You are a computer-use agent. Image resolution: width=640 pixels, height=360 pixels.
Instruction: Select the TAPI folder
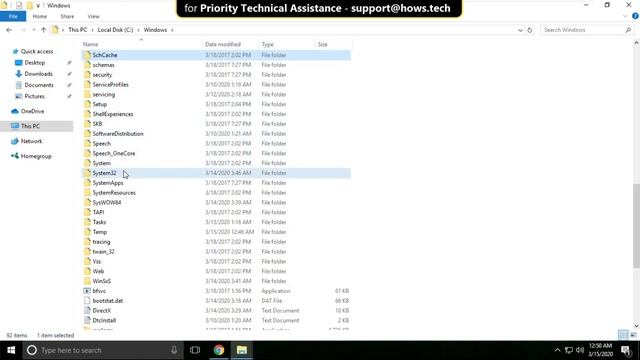coord(98,212)
